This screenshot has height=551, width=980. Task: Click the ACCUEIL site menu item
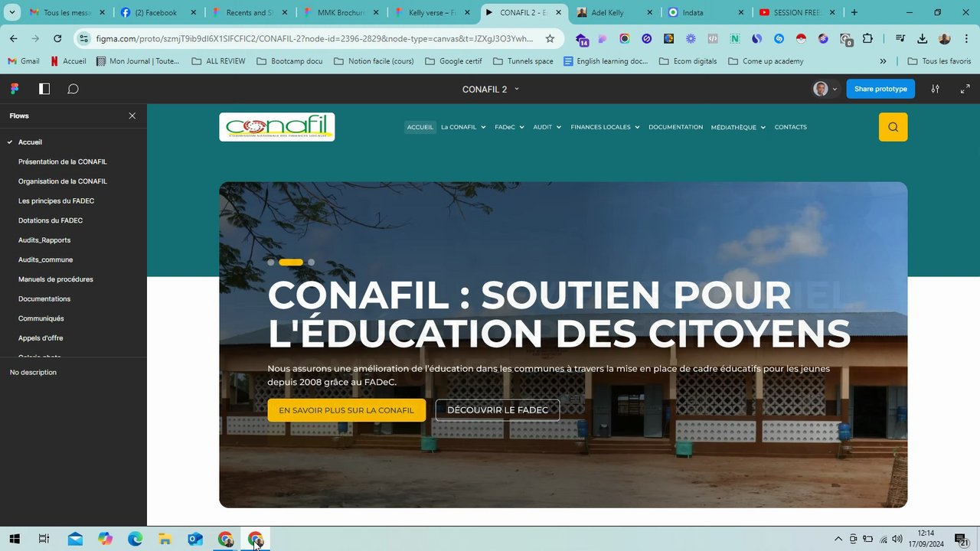(420, 127)
